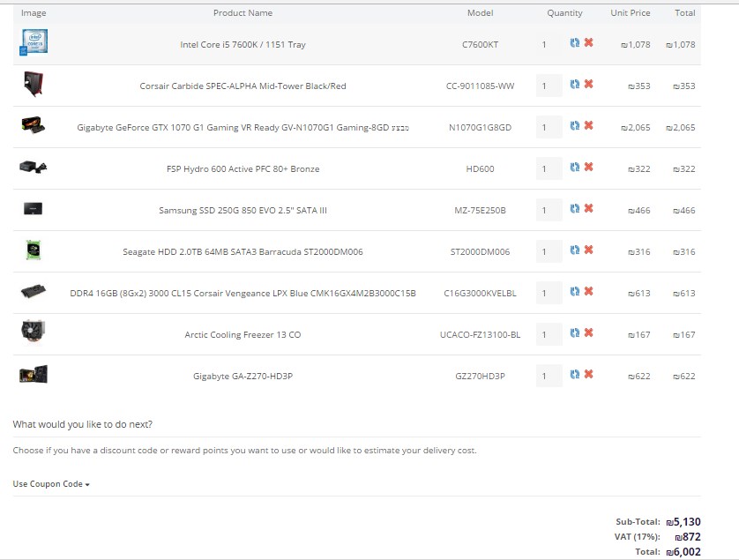
Task: Edit quantity field for Arctic Cooling Freezer
Action: [549, 335]
